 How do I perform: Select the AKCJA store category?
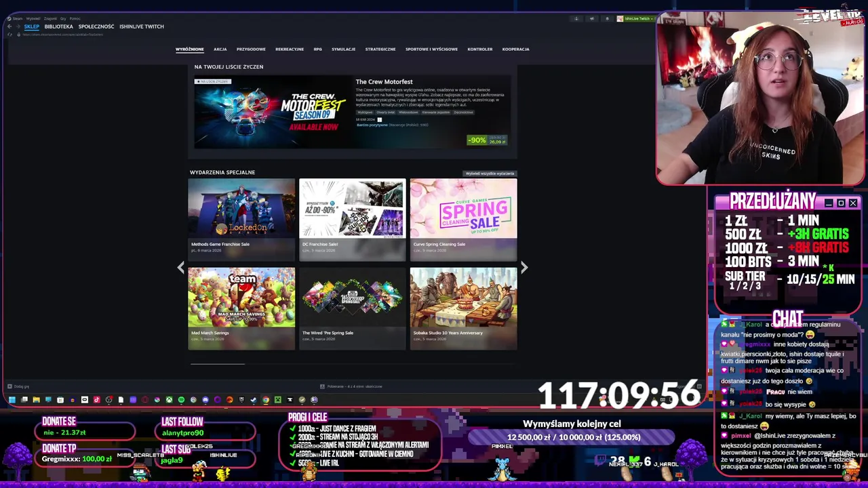[x=220, y=49]
